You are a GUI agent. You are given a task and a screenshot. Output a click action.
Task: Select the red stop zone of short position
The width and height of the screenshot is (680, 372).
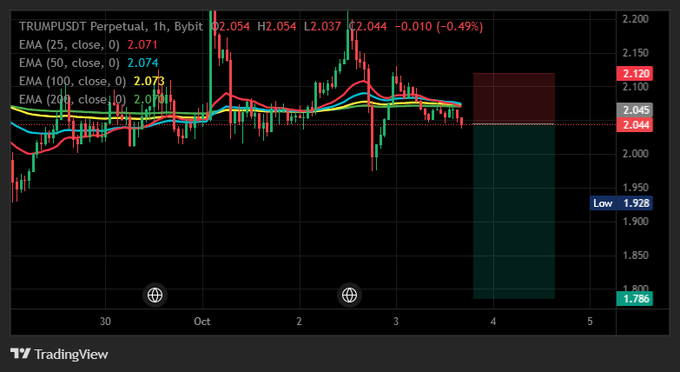point(514,98)
